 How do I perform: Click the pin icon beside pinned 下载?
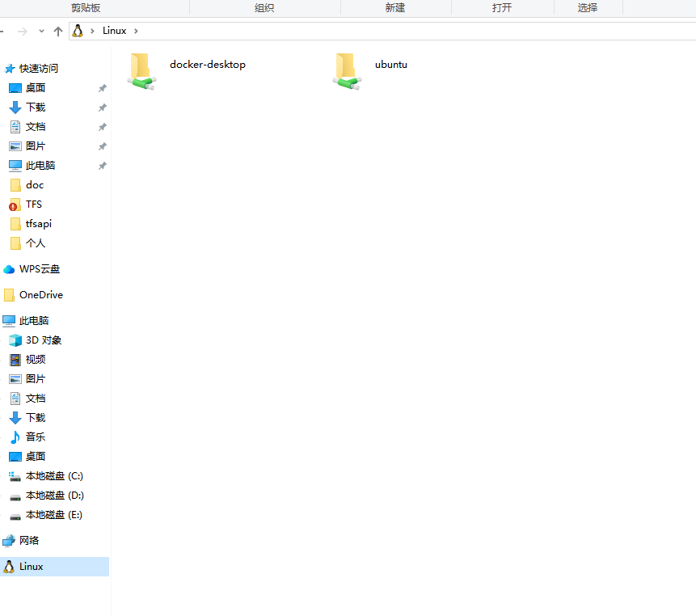tap(103, 108)
